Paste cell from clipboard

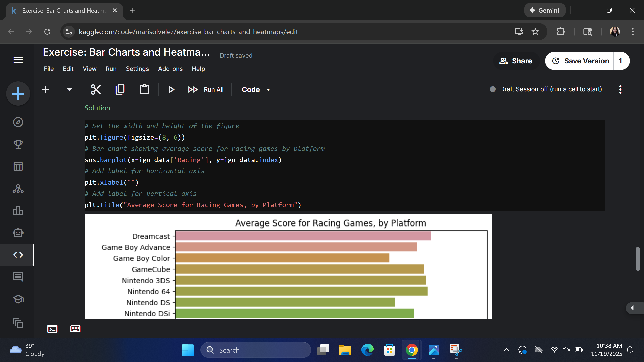[144, 89]
